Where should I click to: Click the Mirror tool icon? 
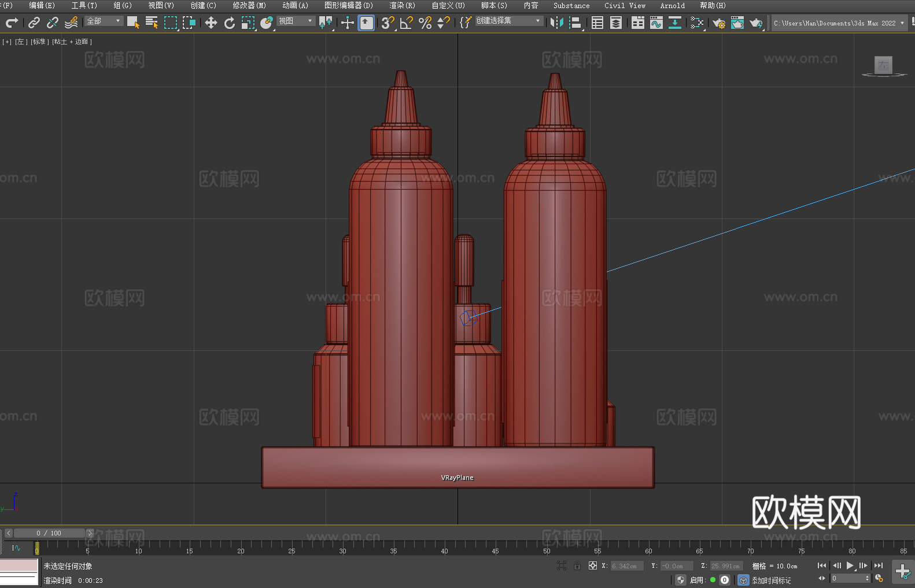(x=557, y=23)
